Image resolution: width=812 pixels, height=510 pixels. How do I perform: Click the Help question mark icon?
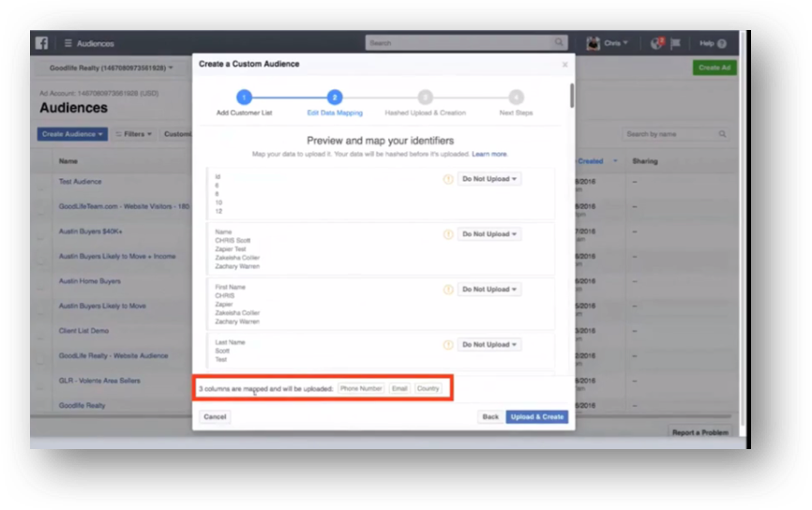(722, 43)
